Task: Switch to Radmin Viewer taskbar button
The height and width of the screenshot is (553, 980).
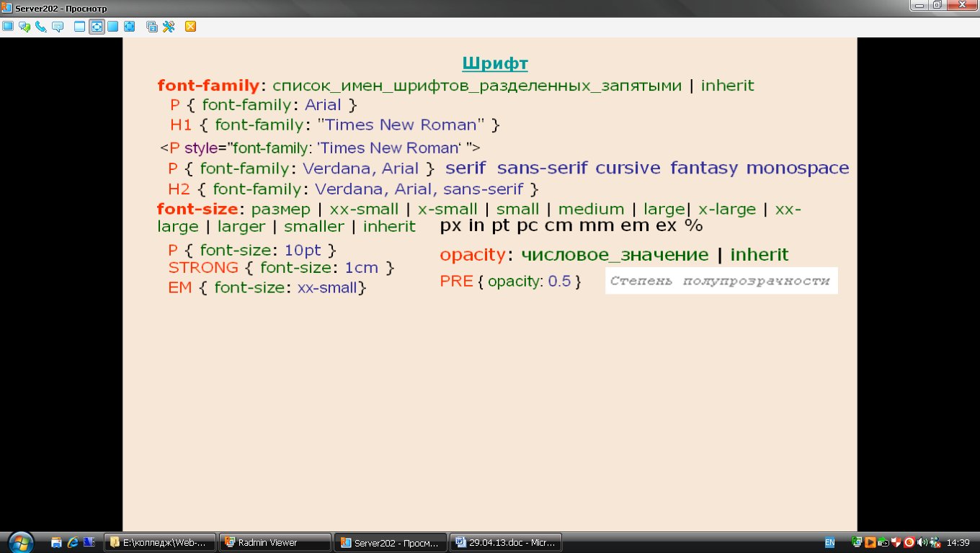Action: pos(275,543)
